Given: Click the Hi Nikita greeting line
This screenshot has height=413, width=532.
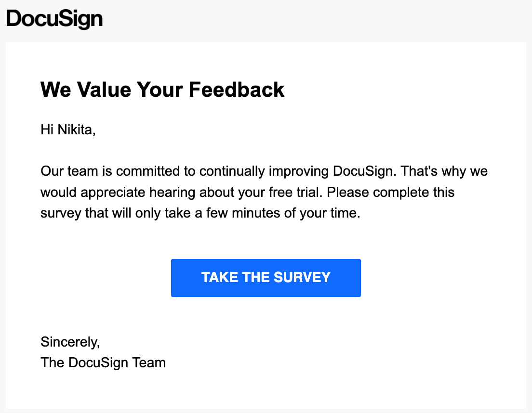Looking at the screenshot, I should (68, 130).
